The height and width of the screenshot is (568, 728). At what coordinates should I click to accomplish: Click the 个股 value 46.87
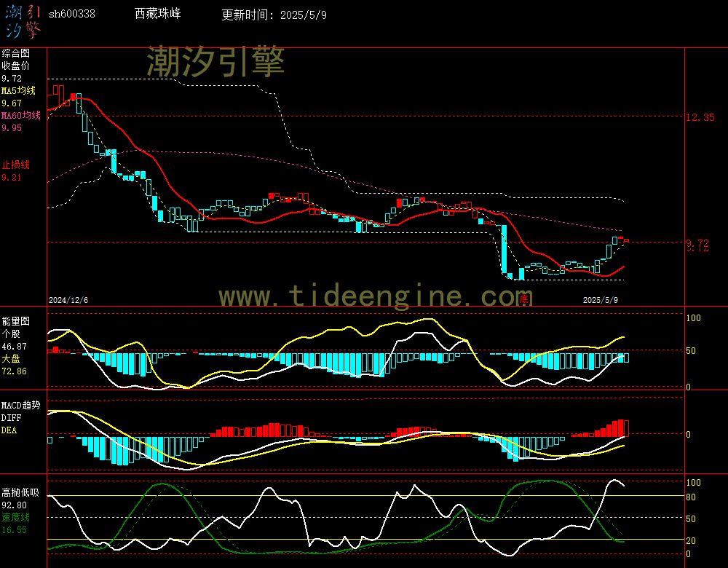[15, 347]
